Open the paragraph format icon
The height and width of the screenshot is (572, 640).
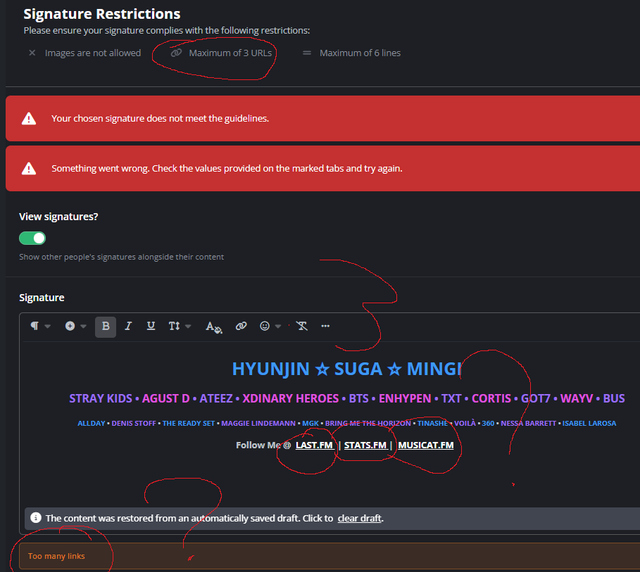35,326
